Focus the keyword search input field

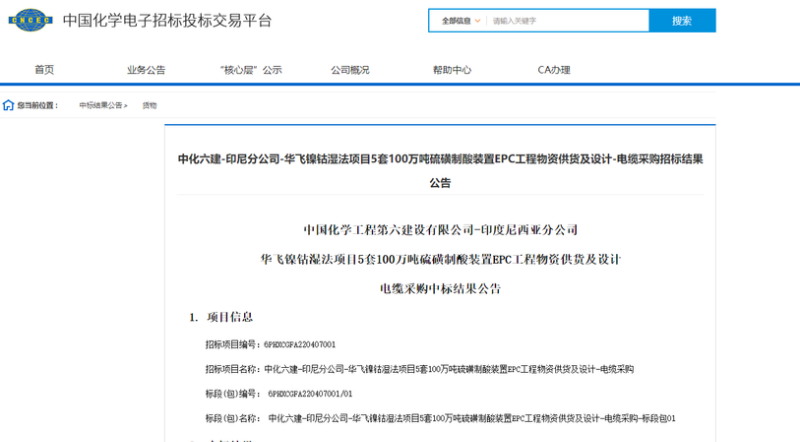[567, 21]
